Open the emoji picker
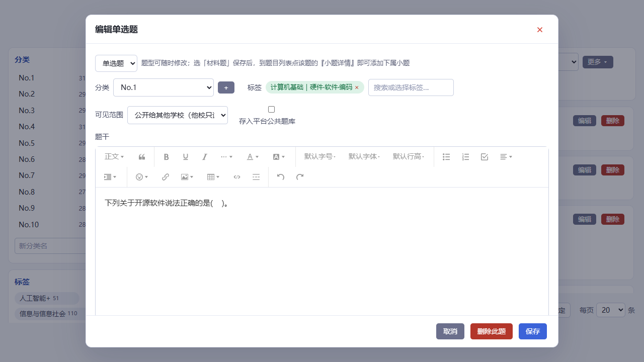This screenshot has width=644, height=362. point(142,177)
